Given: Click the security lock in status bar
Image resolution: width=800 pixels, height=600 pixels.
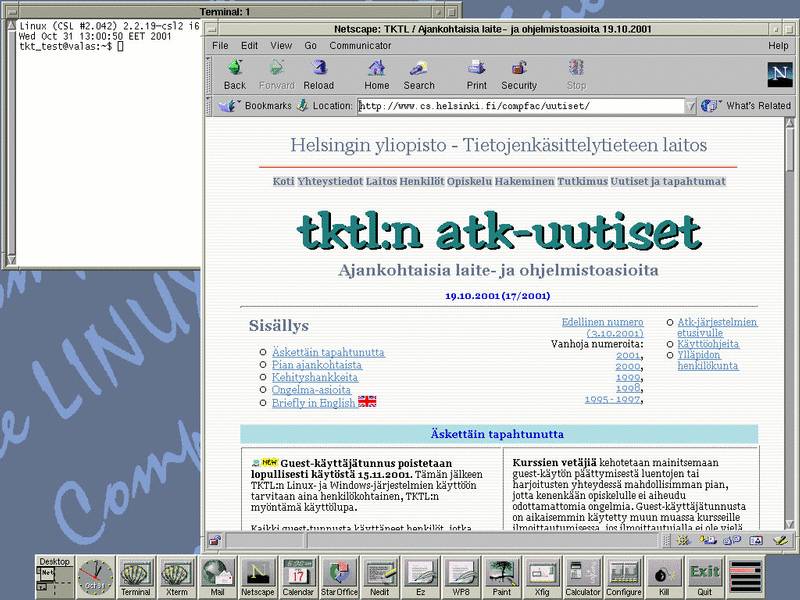Looking at the screenshot, I should pos(215,540).
